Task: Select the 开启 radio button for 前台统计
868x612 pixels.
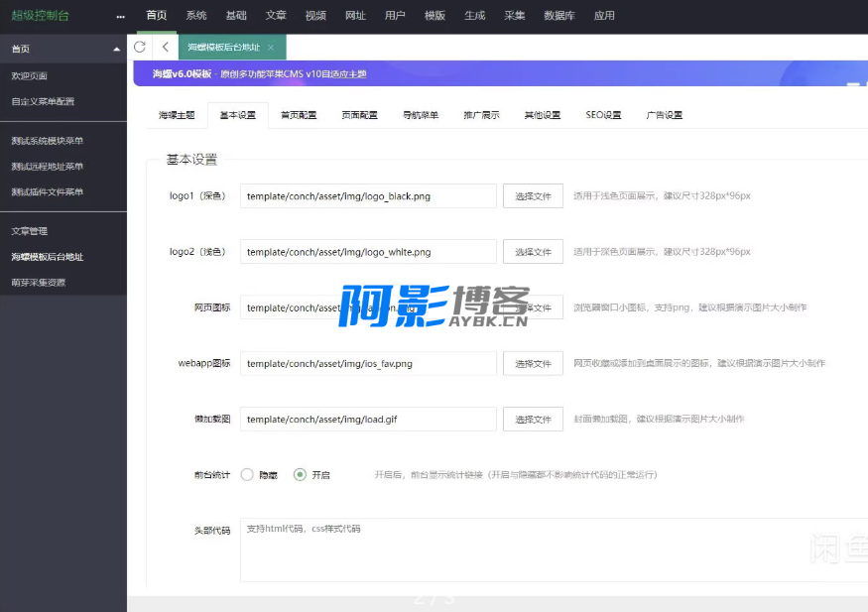Action: pos(300,475)
